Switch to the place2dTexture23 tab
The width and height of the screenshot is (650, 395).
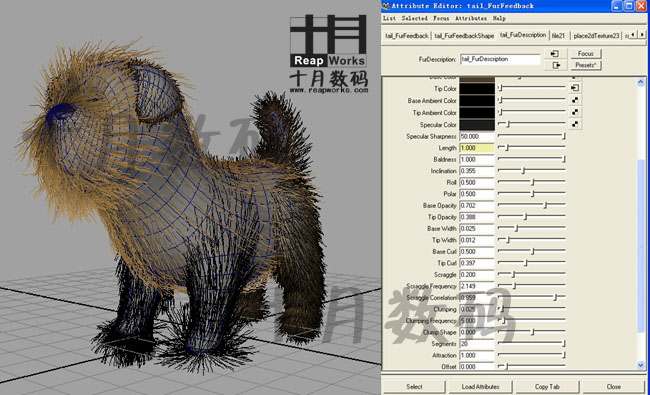(x=596, y=36)
